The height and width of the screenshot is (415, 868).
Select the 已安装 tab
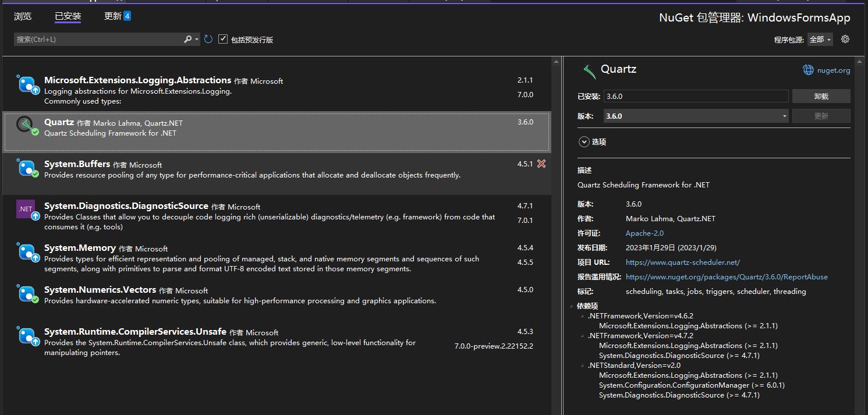pos(68,16)
